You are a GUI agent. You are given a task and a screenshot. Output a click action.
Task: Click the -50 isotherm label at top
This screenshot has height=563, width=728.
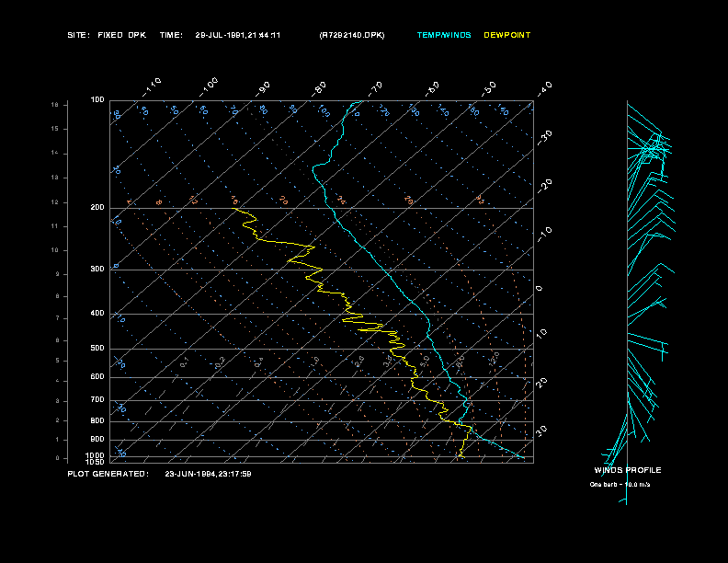[x=488, y=89]
